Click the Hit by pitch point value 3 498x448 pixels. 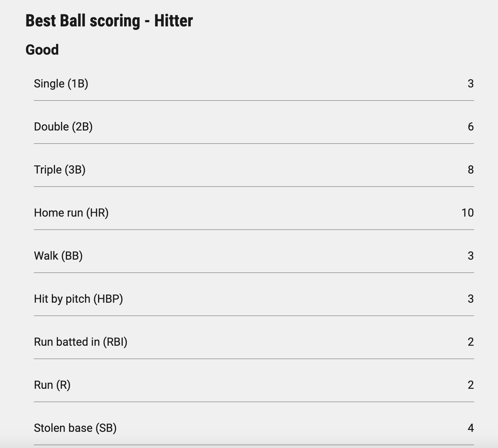click(x=470, y=299)
